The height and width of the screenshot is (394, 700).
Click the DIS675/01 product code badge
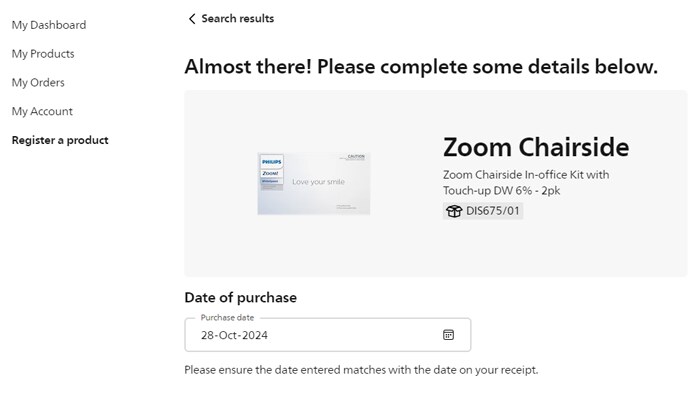(483, 211)
